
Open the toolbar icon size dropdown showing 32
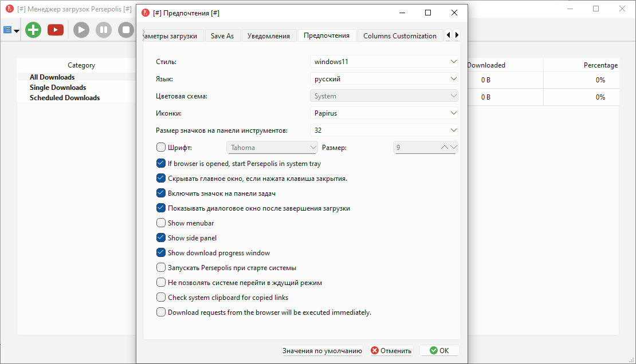coord(384,130)
